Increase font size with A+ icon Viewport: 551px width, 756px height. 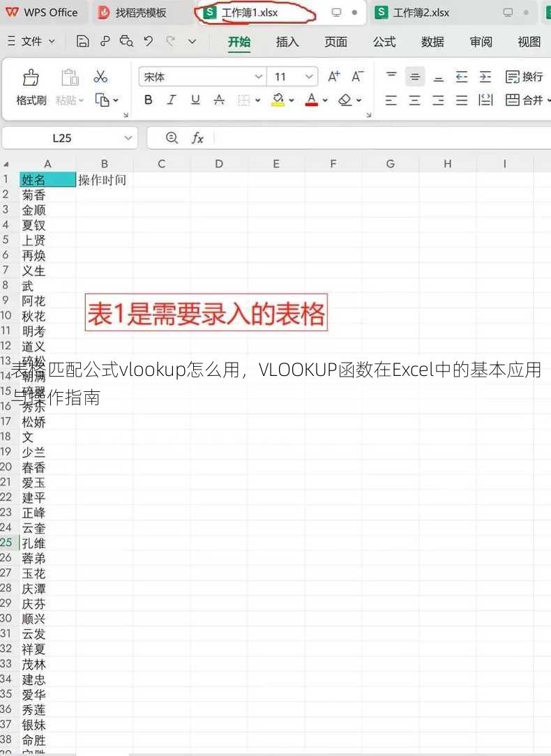tap(333, 76)
